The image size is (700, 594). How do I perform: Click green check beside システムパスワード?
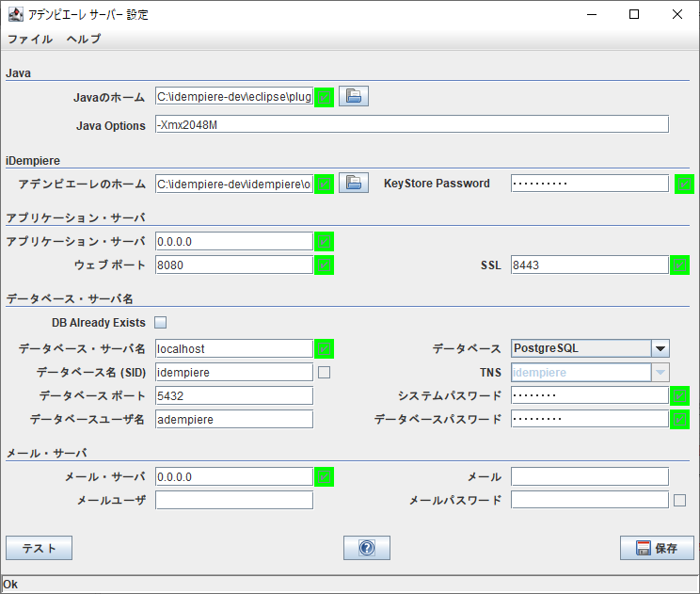[679, 395]
